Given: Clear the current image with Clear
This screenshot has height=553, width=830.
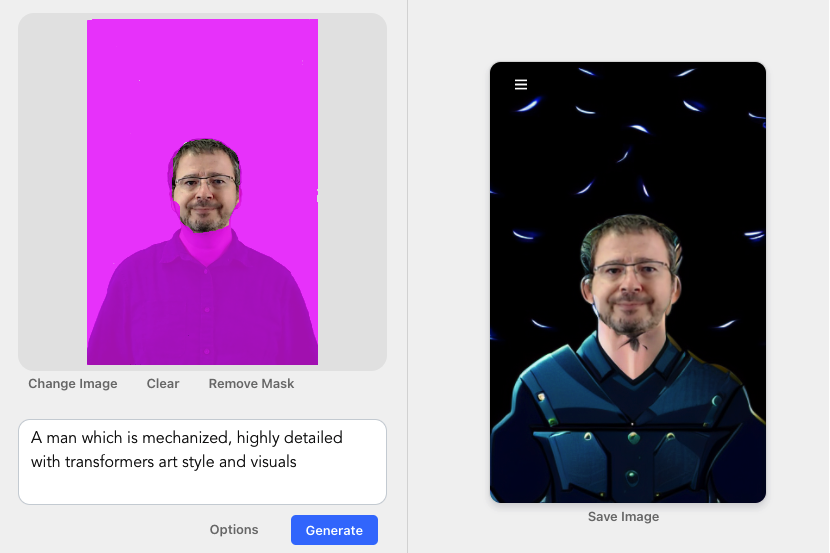Looking at the screenshot, I should coord(163,384).
